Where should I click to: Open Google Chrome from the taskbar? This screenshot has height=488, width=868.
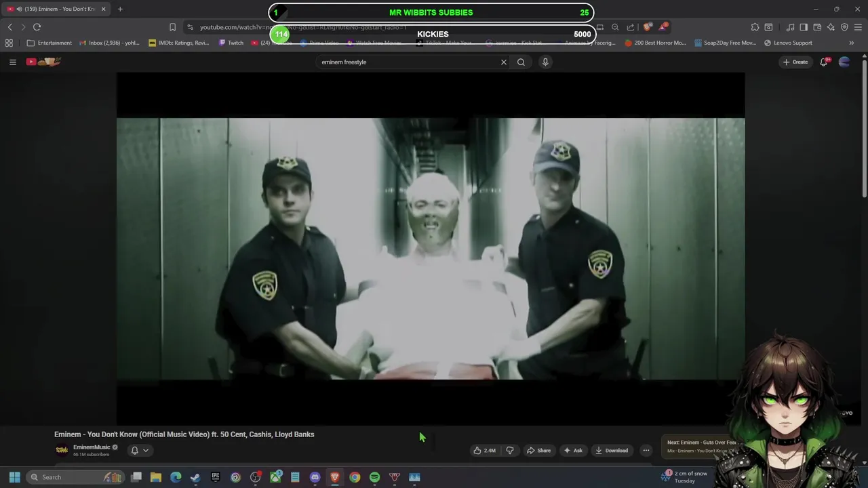coord(355,477)
